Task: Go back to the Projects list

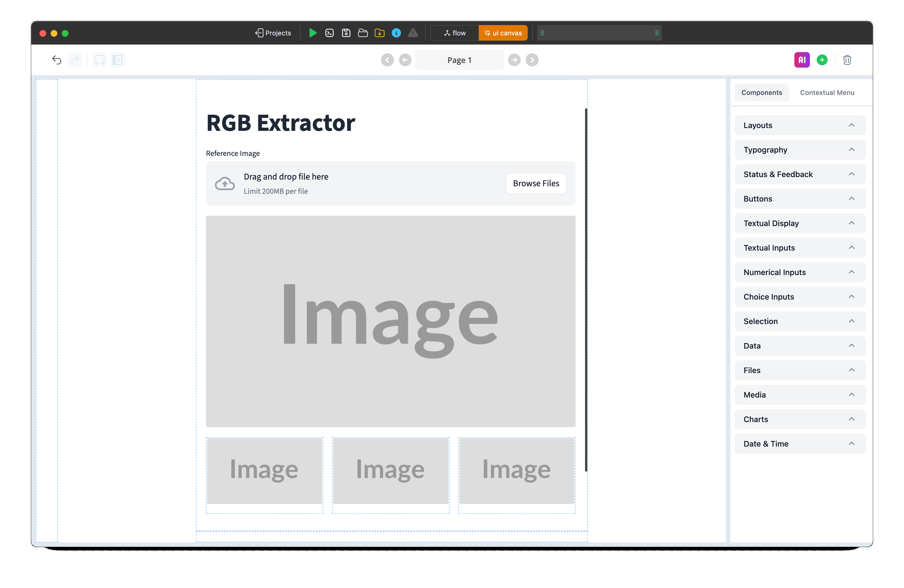Action: point(273,33)
